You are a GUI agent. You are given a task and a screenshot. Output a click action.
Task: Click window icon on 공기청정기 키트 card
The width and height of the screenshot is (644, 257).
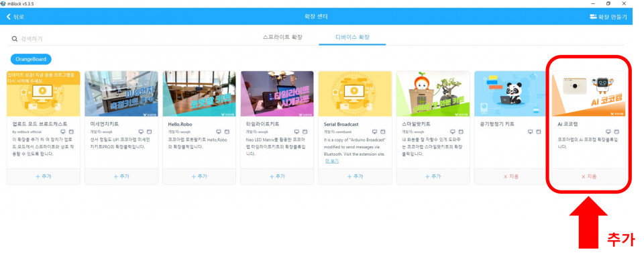point(539,132)
